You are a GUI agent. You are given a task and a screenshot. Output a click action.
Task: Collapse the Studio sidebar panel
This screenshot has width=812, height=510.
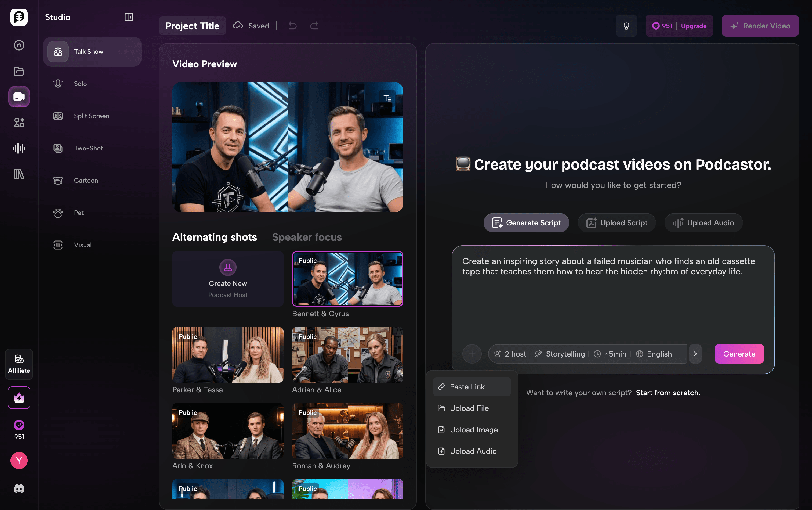point(129,17)
